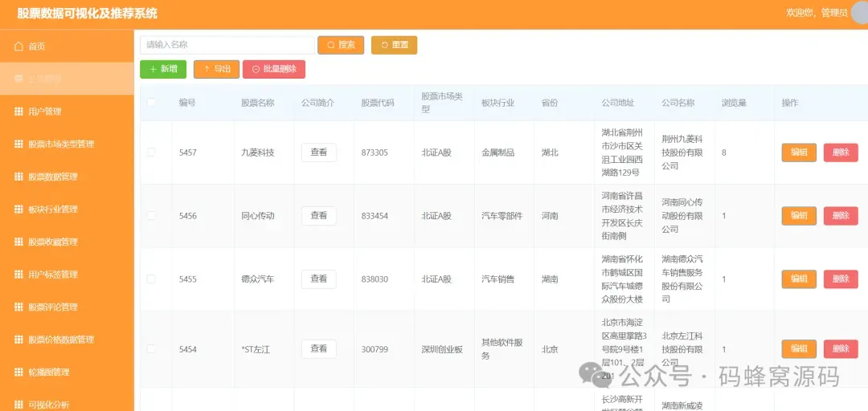Click the 汽车零部件 industry cell
This screenshot has width=868, height=411.
pos(502,216)
